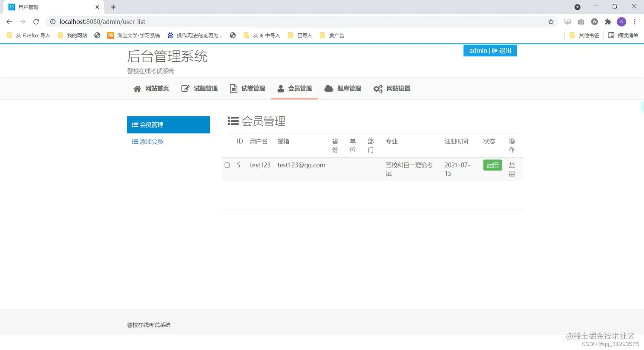Open 会员管理 navigation tab
The image size is (644, 350).
pyautogui.click(x=294, y=89)
